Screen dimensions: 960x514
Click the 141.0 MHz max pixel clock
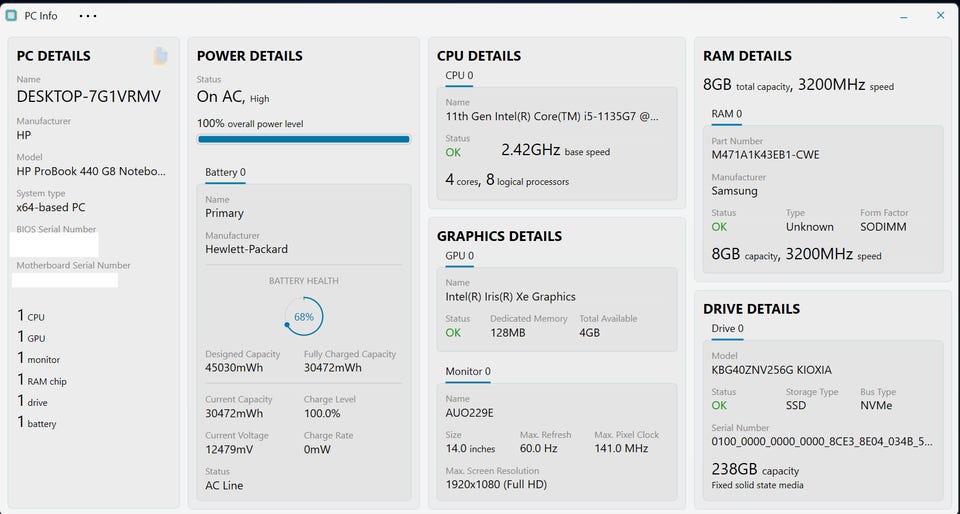pos(621,449)
